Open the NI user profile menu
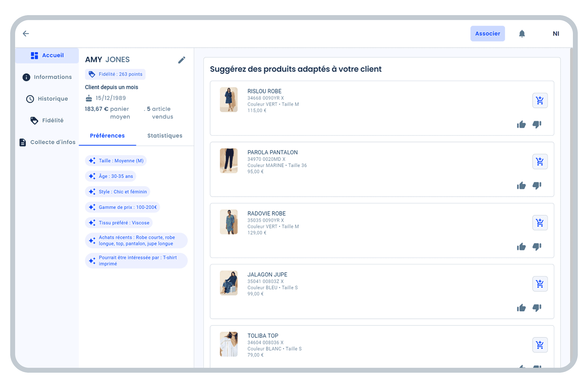This screenshot has width=588, height=388. click(x=556, y=33)
